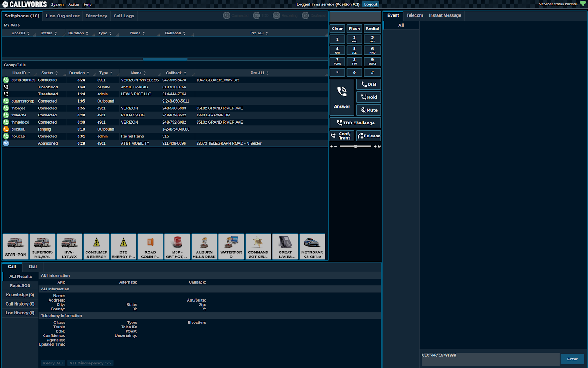Screen dimensions: 588x368
Task: Open the Action menu
Action: coord(74,4)
